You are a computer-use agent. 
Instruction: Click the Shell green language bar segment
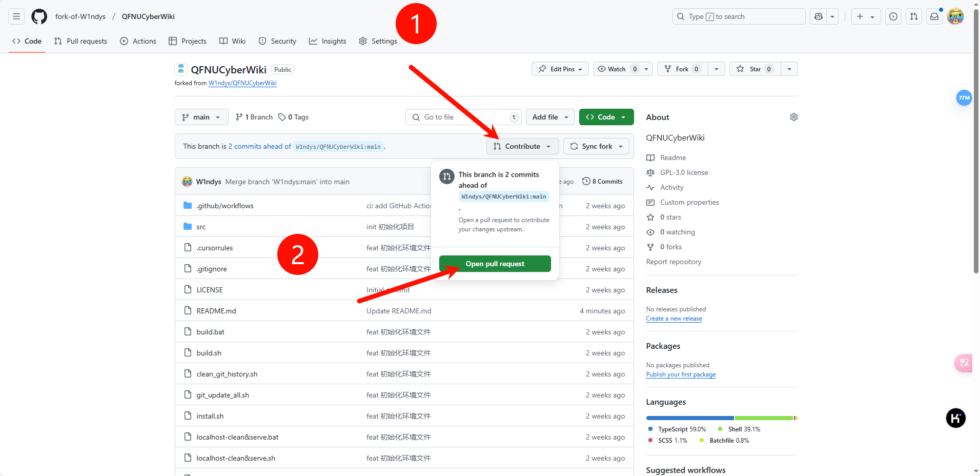tap(764, 418)
